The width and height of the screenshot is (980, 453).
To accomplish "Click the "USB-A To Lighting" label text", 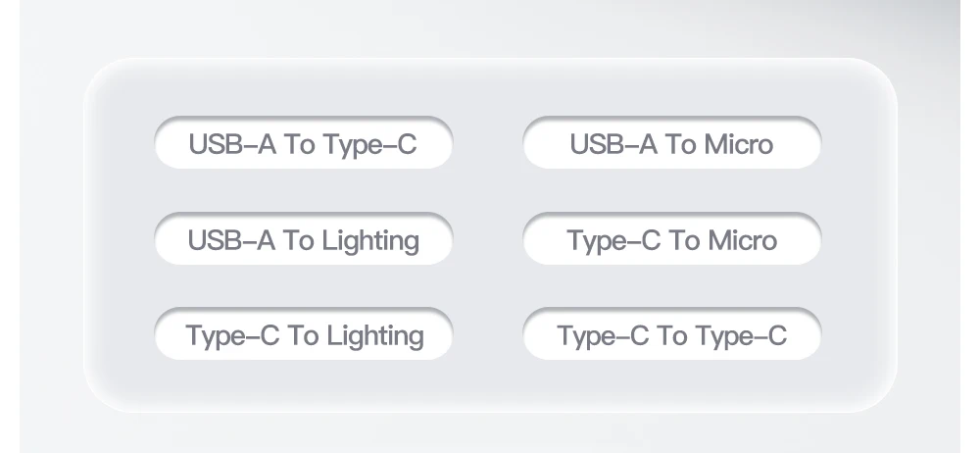I will click(303, 240).
